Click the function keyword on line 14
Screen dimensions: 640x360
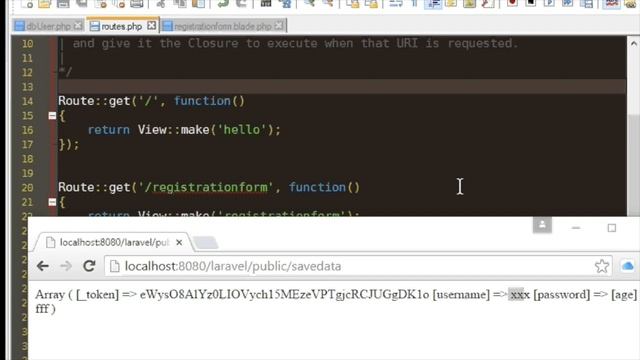(202, 101)
